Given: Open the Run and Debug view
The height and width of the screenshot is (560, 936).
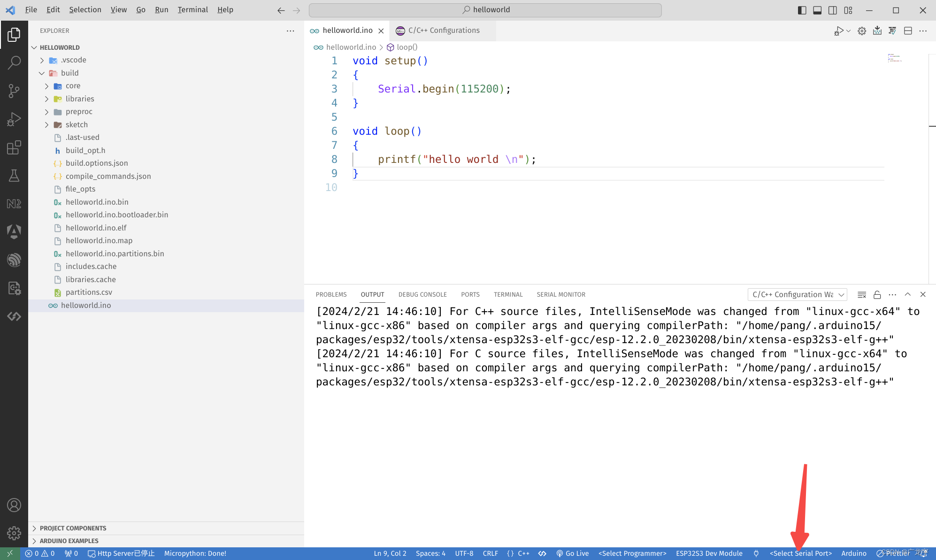Looking at the screenshot, I should click(14, 119).
